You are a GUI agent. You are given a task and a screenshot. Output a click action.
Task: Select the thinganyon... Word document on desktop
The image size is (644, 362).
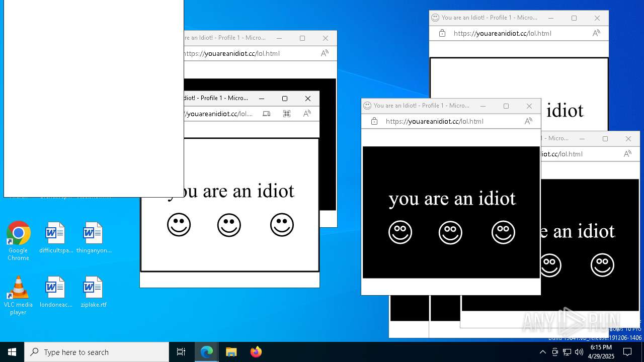pos(94,238)
